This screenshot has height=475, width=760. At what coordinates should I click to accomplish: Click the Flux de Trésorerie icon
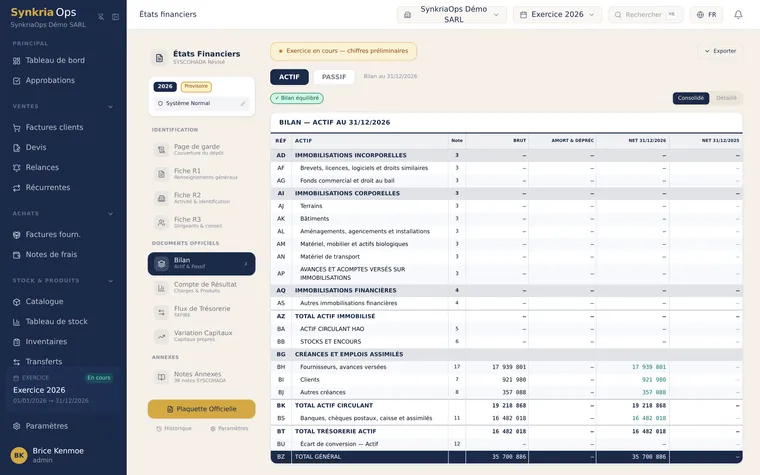[161, 312]
